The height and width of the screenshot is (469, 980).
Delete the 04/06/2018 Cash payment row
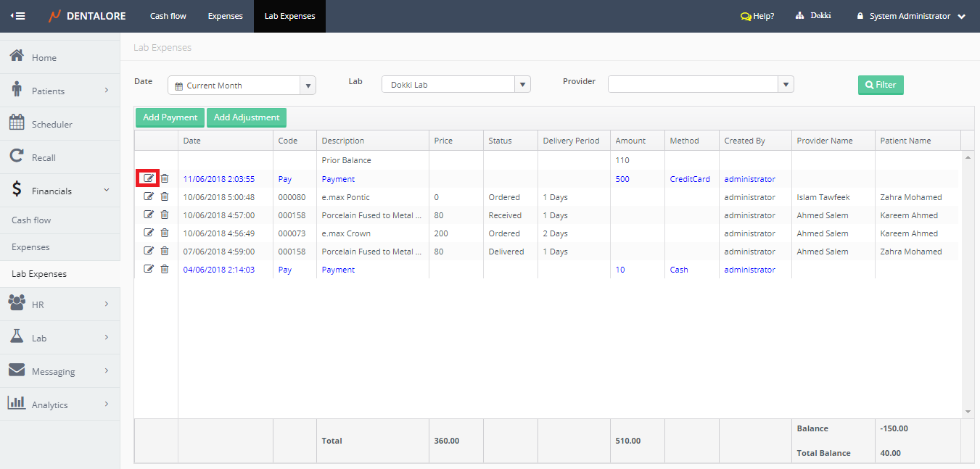165,269
